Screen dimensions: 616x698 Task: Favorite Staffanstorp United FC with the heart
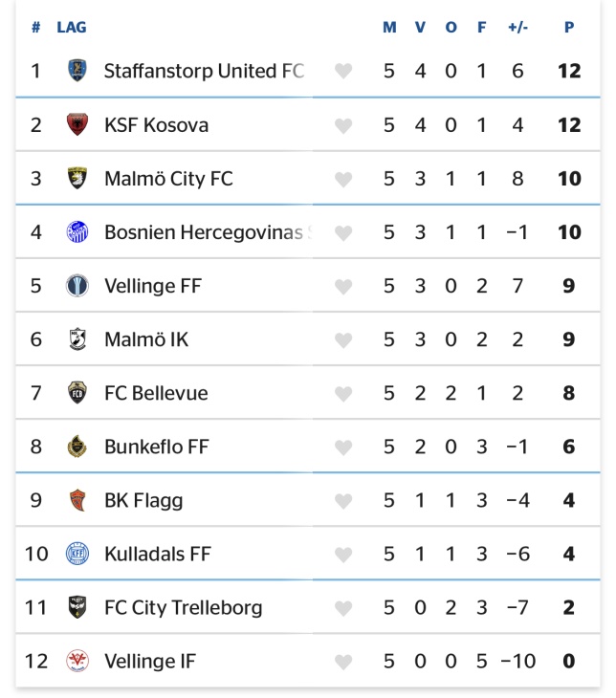pyautogui.click(x=343, y=71)
